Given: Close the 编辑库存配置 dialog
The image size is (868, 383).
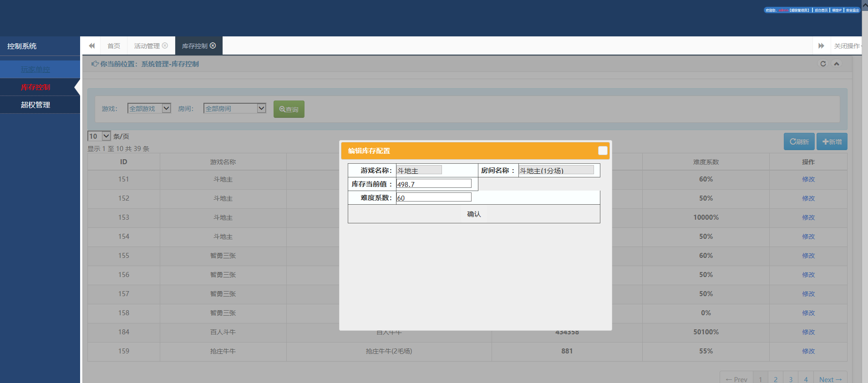Looking at the screenshot, I should [602, 151].
